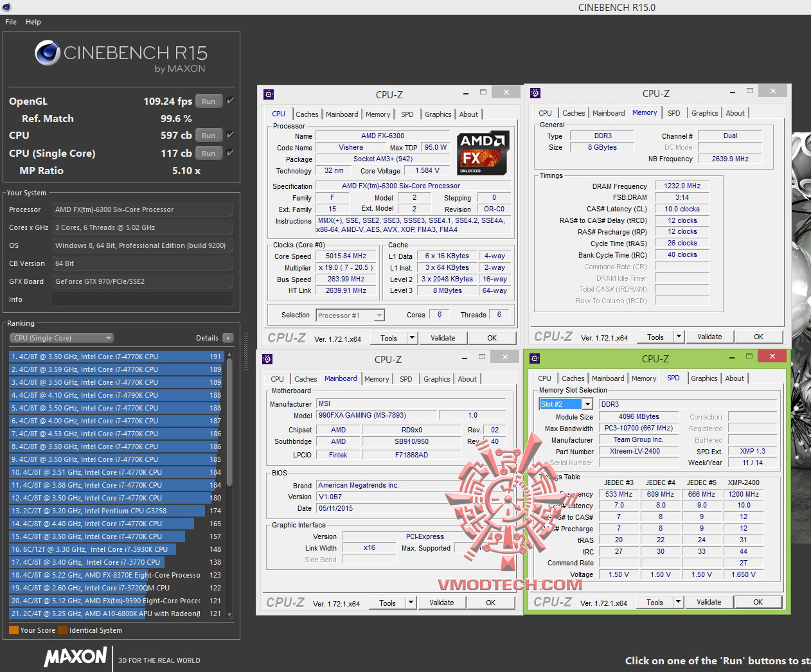Click OK in the Mainboard tab window
This screenshot has height=672, width=811.
point(490,603)
